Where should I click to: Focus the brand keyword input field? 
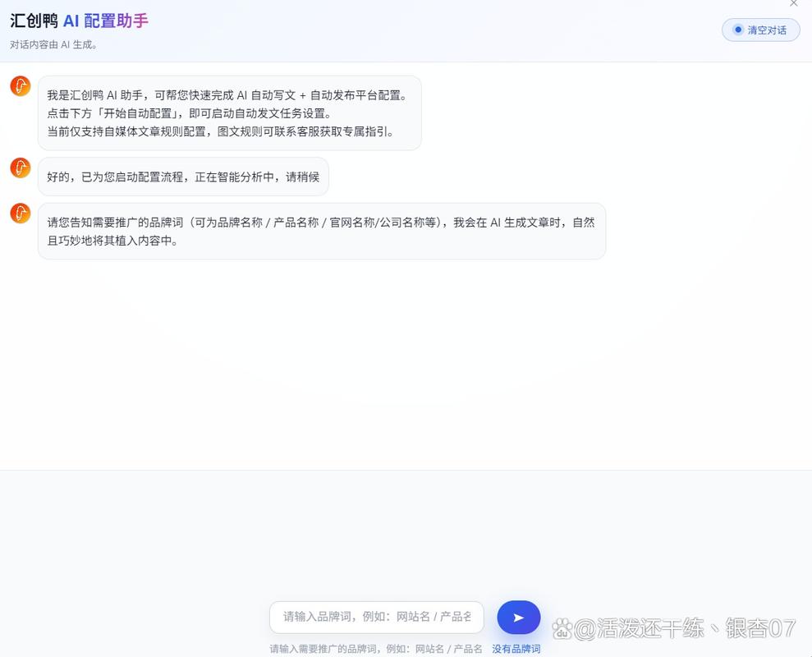point(377,617)
